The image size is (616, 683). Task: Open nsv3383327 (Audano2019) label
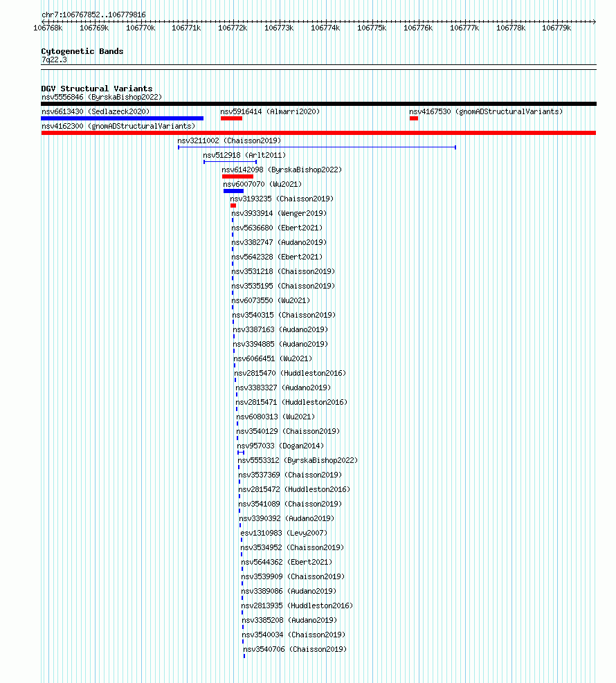(283, 388)
